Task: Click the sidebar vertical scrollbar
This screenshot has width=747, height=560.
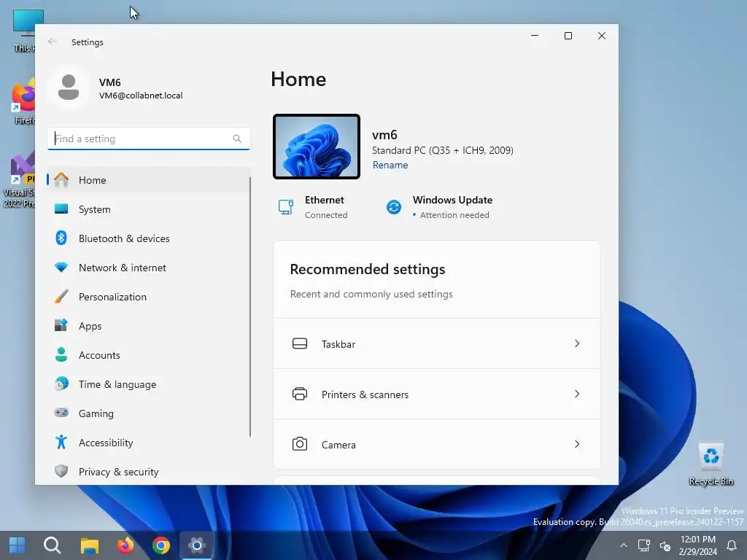Action: click(x=250, y=307)
